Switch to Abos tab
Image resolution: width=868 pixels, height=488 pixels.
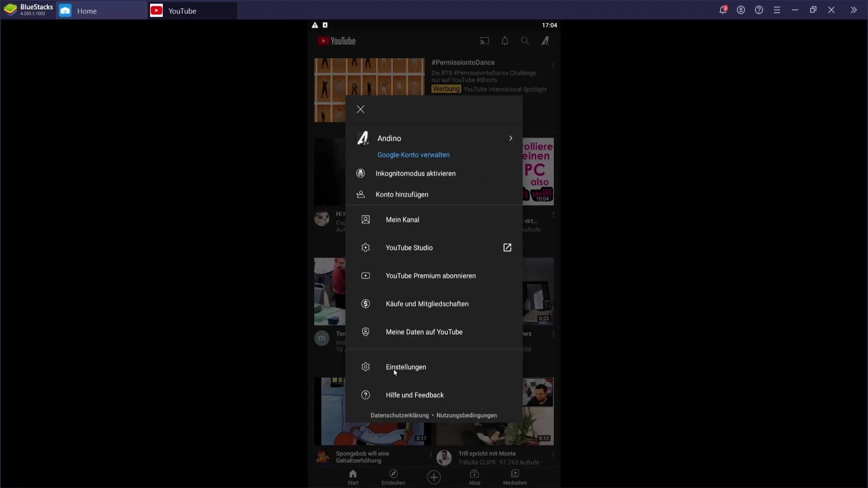pyautogui.click(x=475, y=477)
